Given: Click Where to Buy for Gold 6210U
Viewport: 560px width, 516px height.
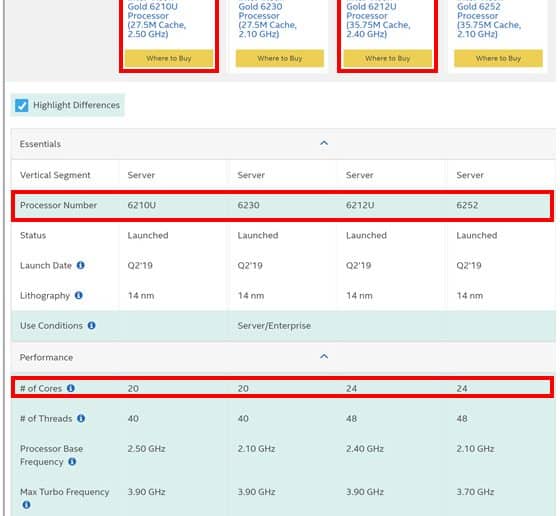Looking at the screenshot, I should [169, 58].
